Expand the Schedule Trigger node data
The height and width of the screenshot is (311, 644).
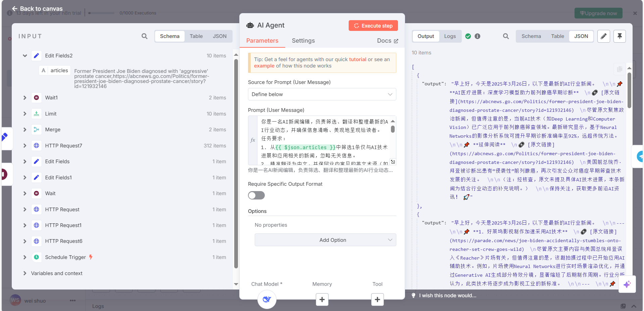click(x=25, y=257)
